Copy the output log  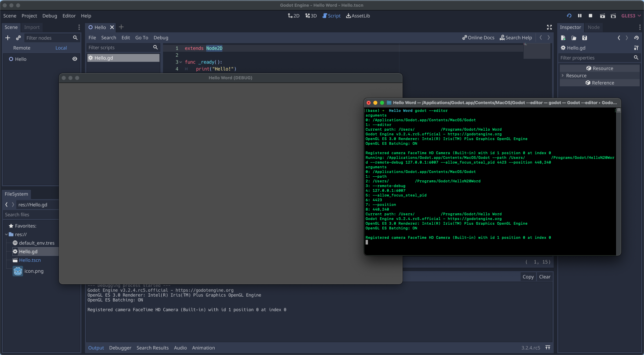coord(528,277)
